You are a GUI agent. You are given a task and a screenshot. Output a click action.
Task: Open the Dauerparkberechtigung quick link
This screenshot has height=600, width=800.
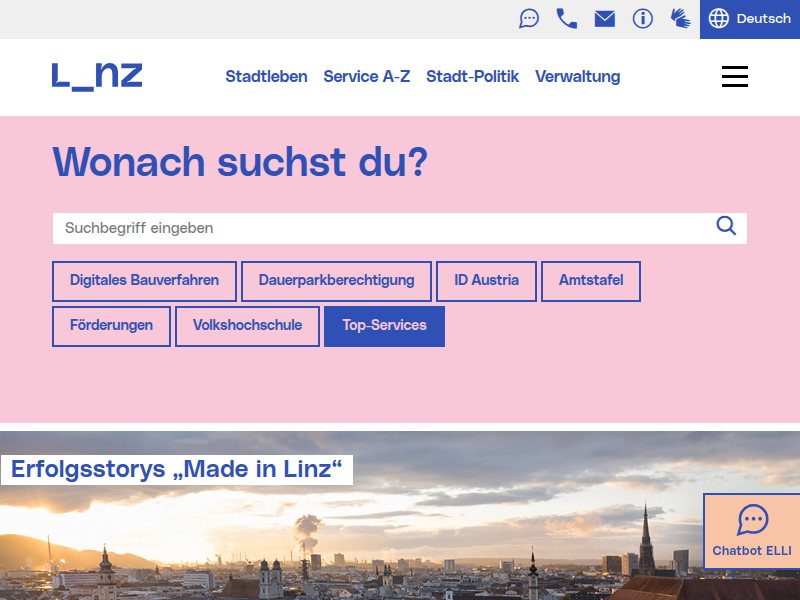[336, 281]
